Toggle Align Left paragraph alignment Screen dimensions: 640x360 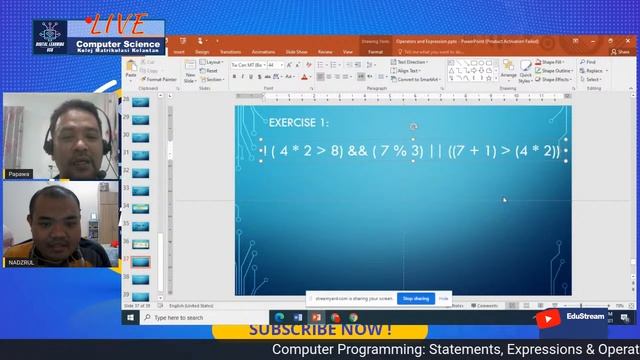[320, 77]
